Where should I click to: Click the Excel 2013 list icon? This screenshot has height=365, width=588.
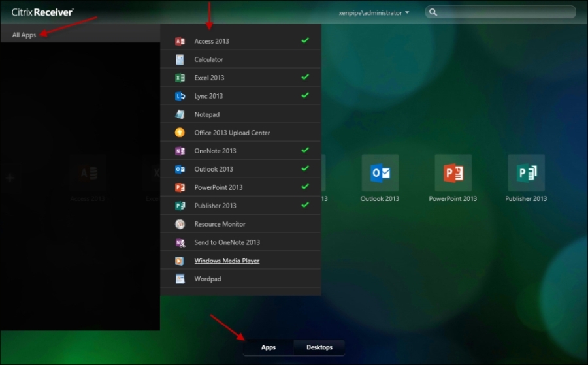[180, 78]
